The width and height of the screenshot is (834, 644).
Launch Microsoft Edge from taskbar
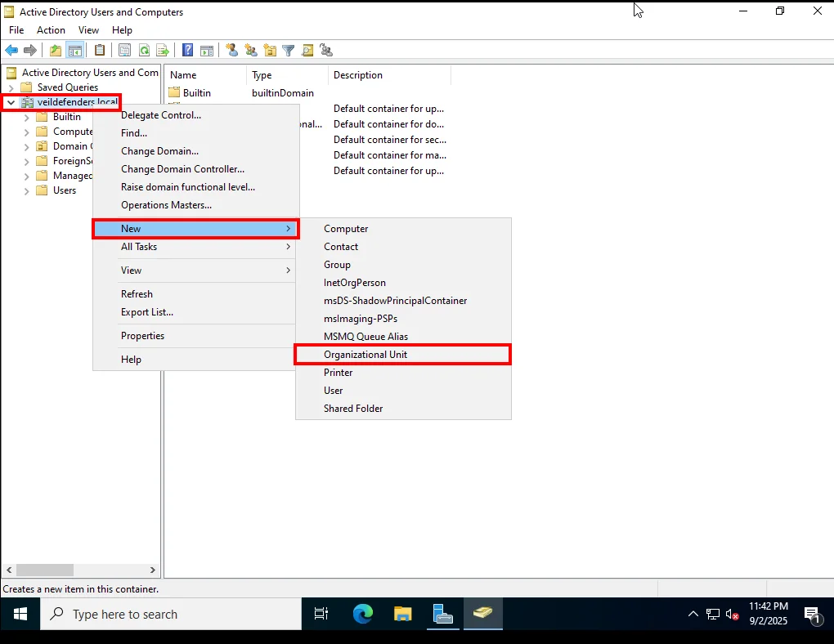(x=363, y=614)
